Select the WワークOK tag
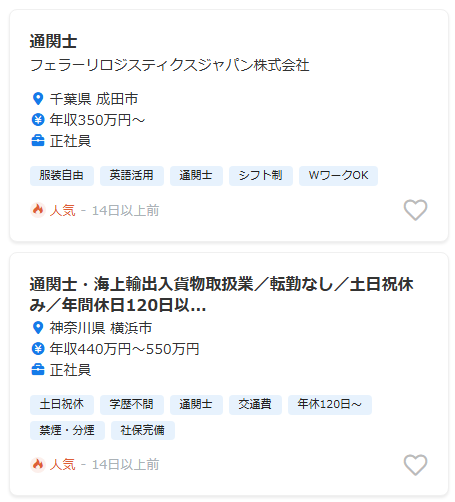The image size is (455, 502). pyautogui.click(x=338, y=176)
